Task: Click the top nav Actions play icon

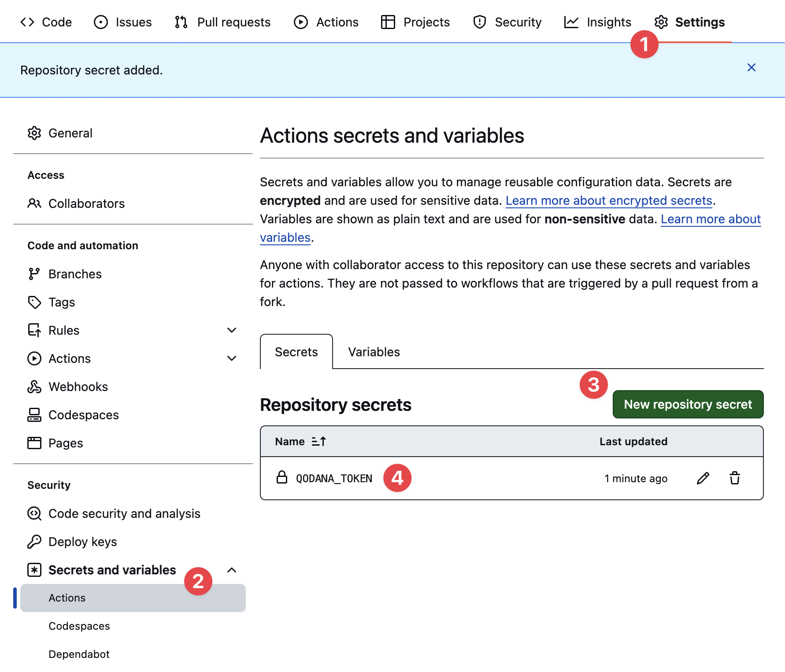Action: pyautogui.click(x=301, y=22)
